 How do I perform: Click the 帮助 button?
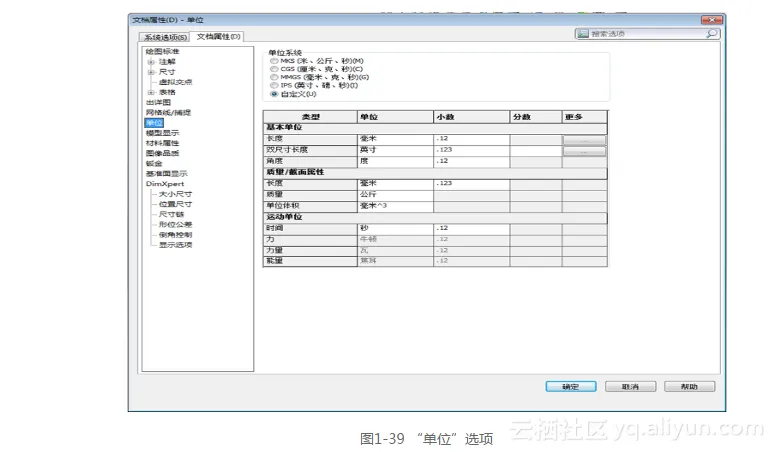[x=689, y=387]
